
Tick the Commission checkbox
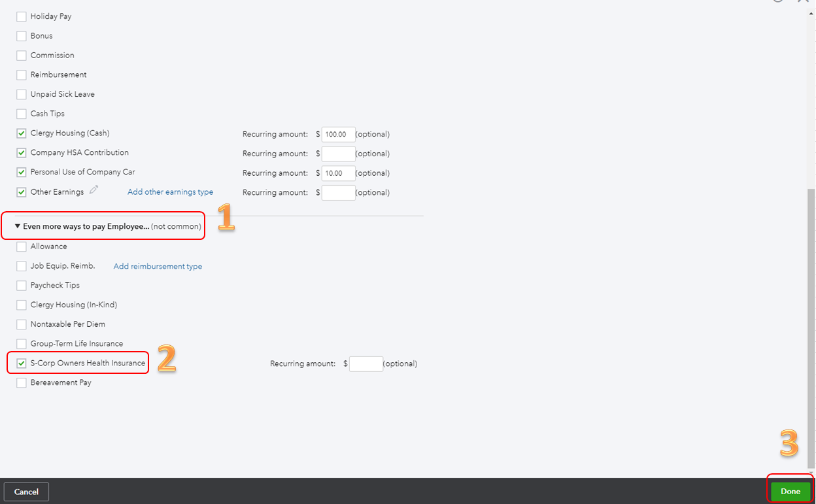click(x=22, y=56)
